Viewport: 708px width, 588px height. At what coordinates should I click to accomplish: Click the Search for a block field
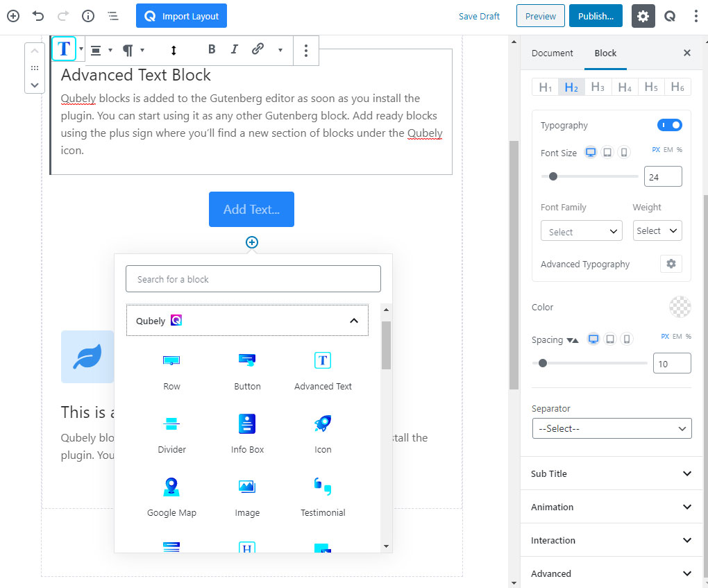(253, 278)
